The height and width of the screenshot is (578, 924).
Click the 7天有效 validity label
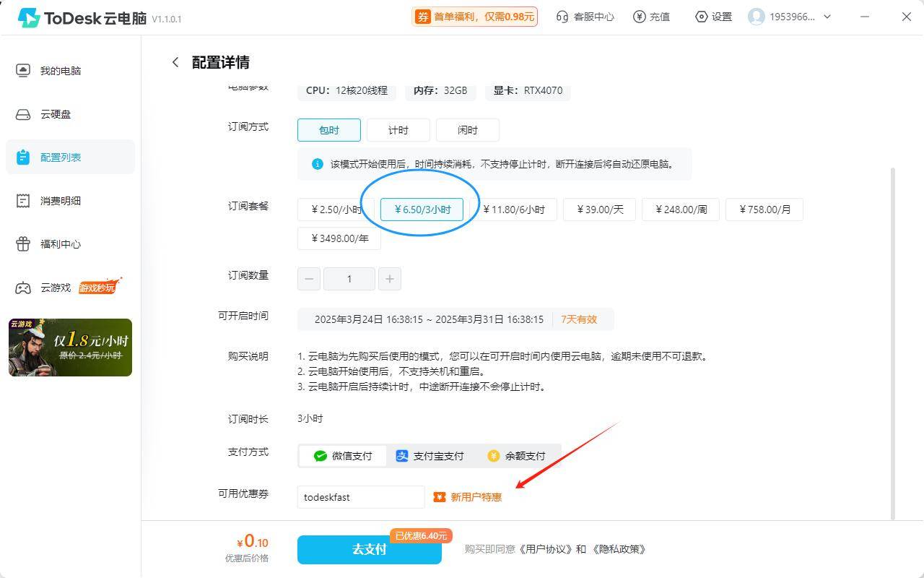579,319
